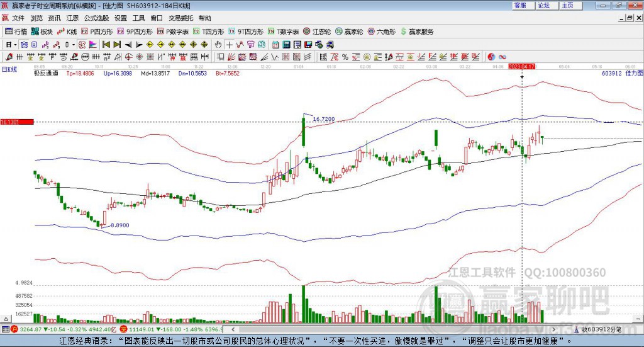This screenshot has height=347, width=644.
Task: Switch to the K线 chart view
Action: click(67, 31)
